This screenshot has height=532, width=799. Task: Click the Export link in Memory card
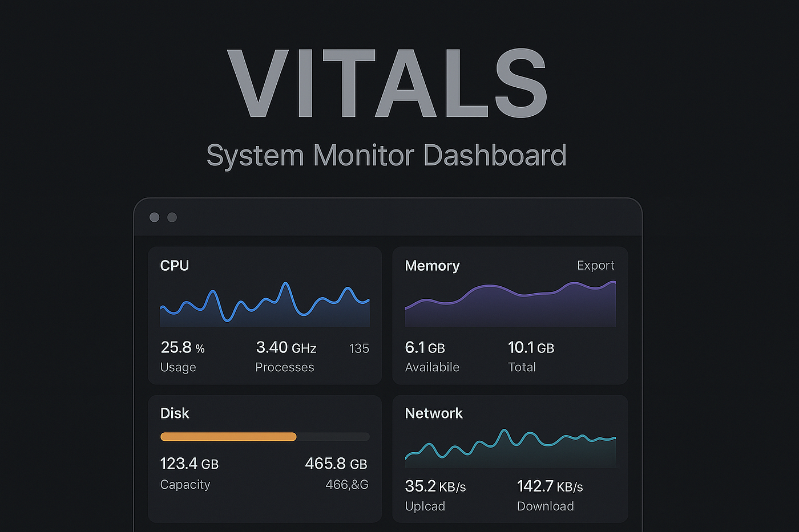tap(595, 266)
